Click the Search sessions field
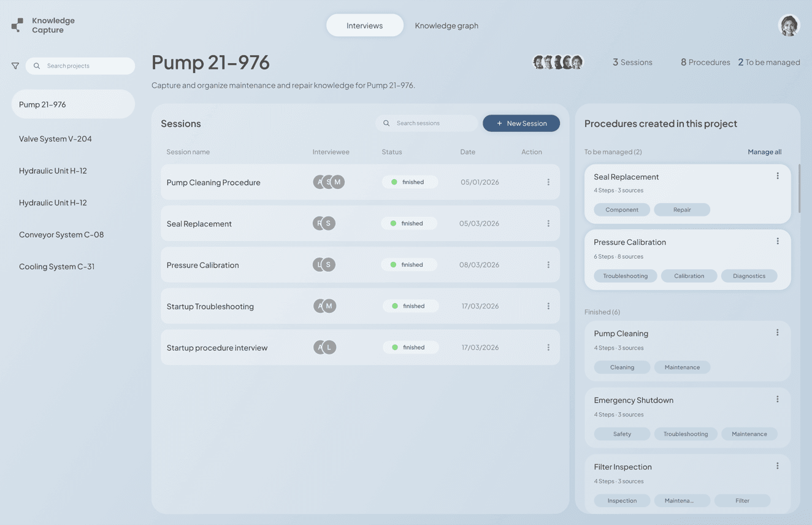The image size is (812, 525). point(427,123)
